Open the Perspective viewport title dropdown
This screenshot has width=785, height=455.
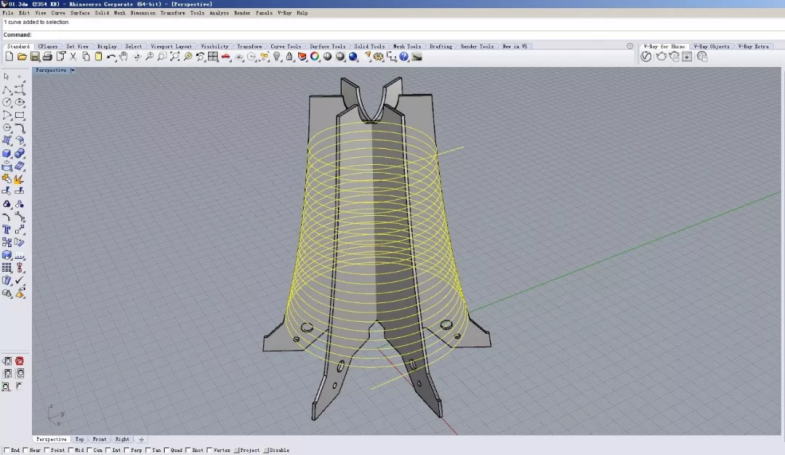pyautogui.click(x=52, y=70)
